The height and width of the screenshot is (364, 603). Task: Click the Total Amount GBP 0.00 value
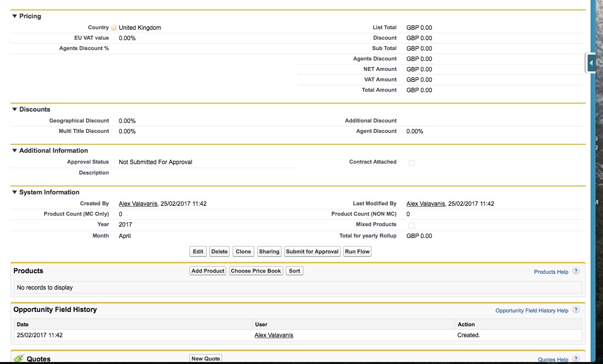click(419, 90)
